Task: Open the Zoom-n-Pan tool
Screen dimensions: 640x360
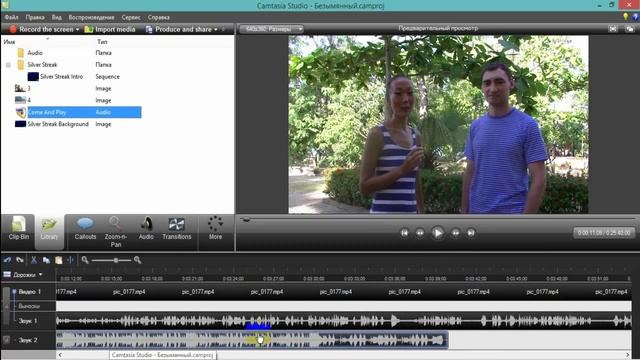Action: tap(116, 232)
